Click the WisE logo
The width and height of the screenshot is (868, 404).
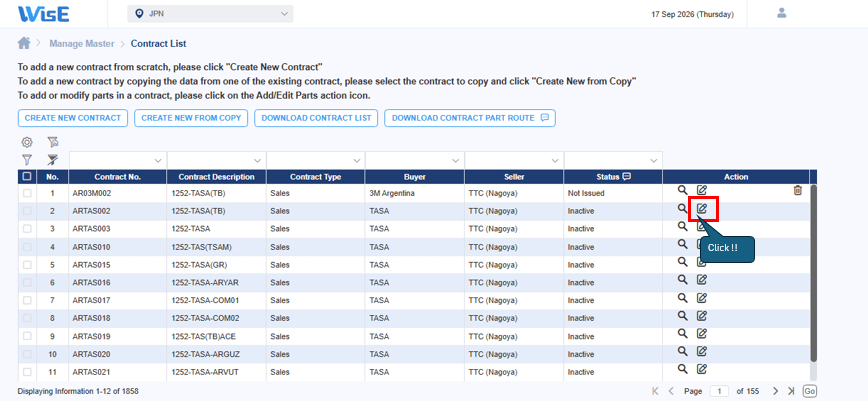[x=43, y=14]
